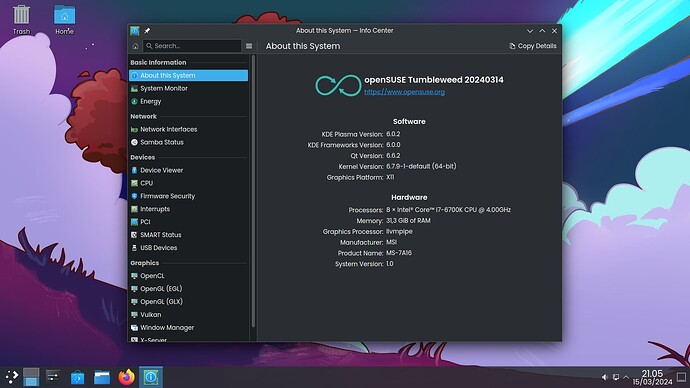This screenshot has height=388, width=690.
Task: Click the network icon in system tray
Action: (x=616, y=377)
